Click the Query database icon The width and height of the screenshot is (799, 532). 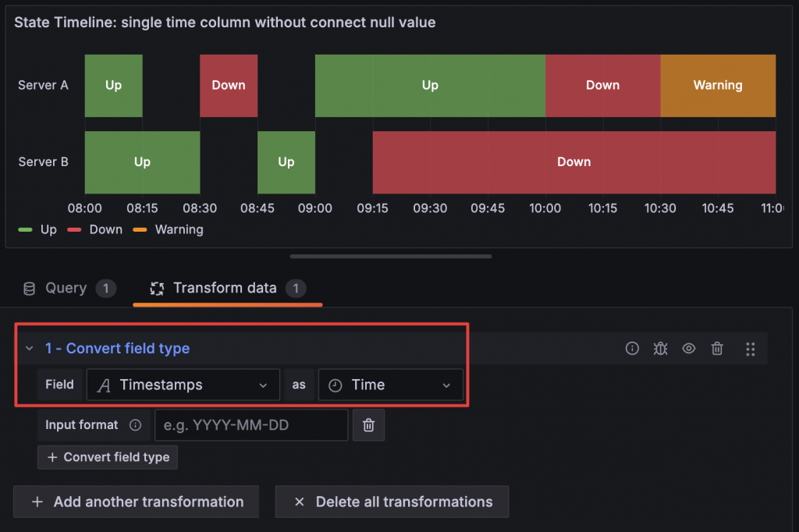pos(30,289)
